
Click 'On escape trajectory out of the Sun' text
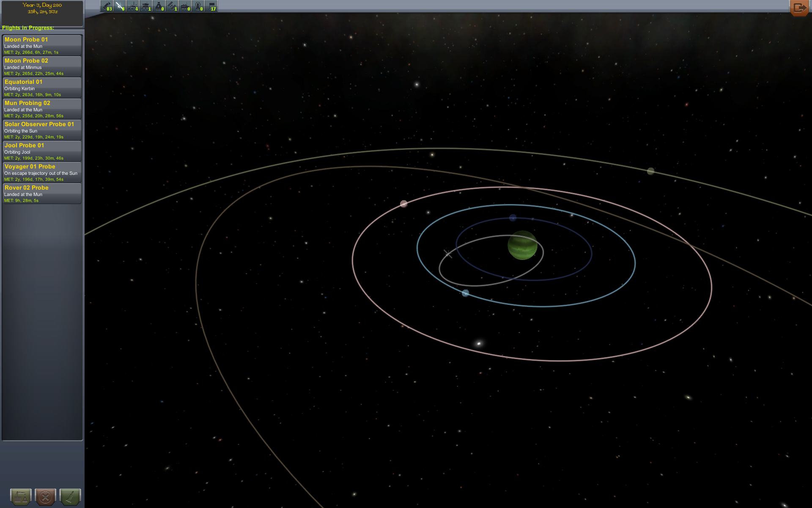(x=41, y=173)
